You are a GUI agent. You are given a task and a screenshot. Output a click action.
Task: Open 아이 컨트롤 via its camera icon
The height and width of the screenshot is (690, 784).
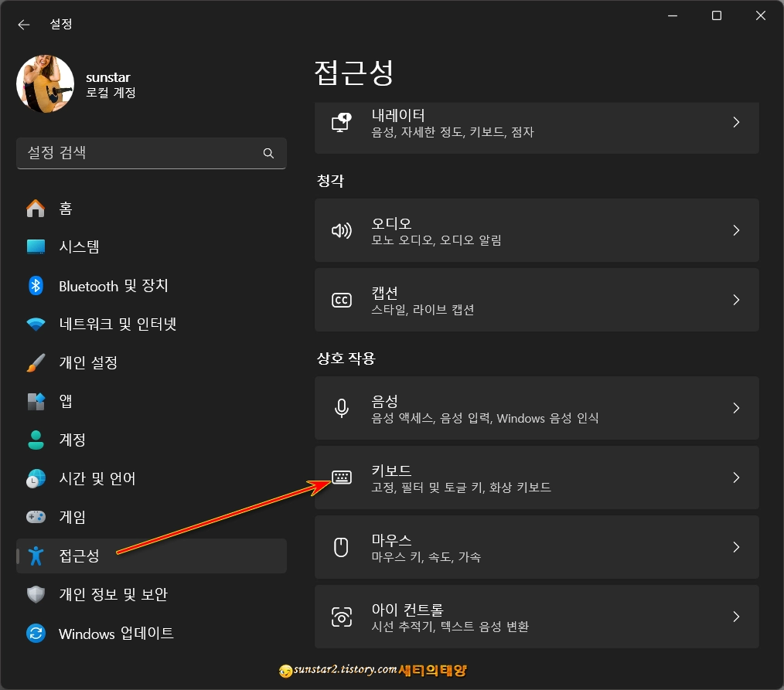(x=341, y=616)
